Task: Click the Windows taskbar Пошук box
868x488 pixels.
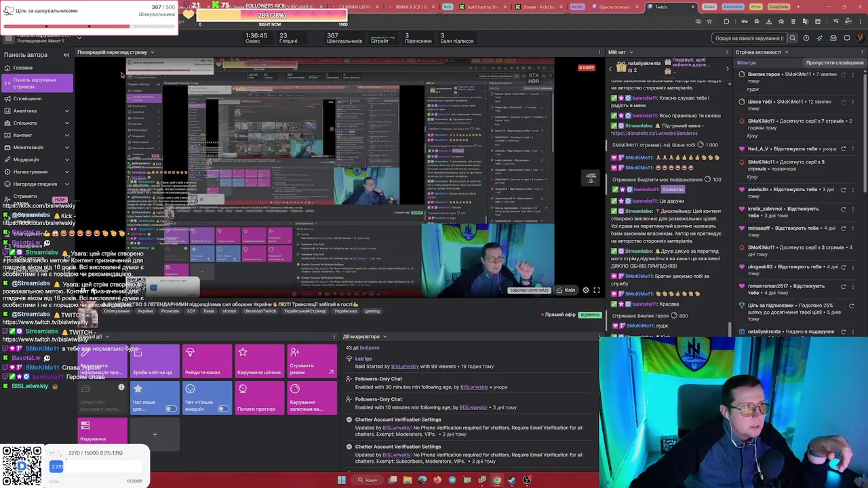Action: coord(368,480)
